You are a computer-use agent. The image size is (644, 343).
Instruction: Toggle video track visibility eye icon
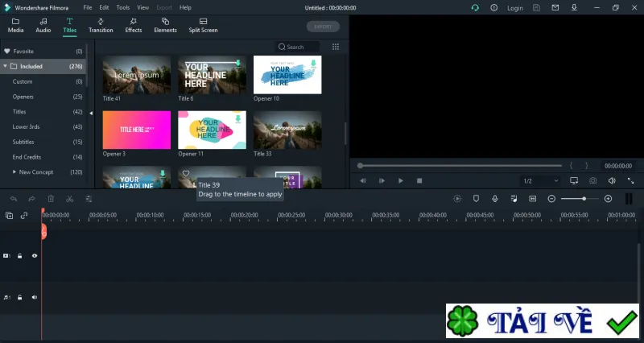(35, 256)
